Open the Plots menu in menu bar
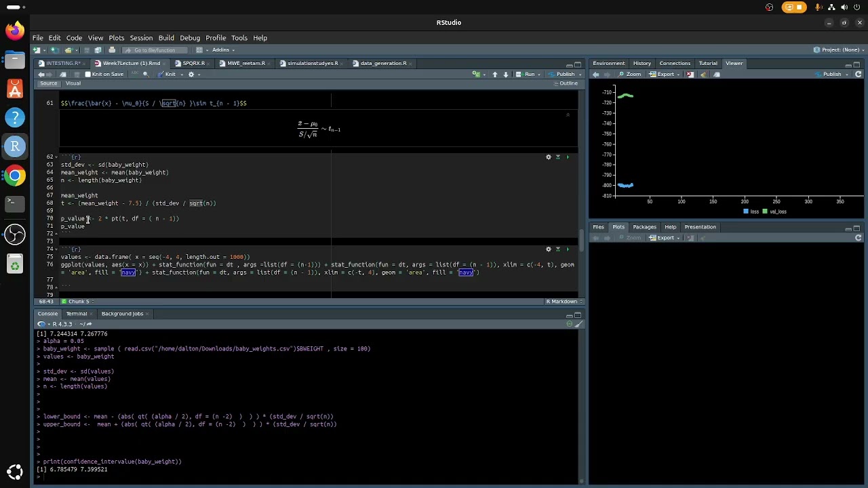Screen dimensions: 868x488 click(117, 38)
